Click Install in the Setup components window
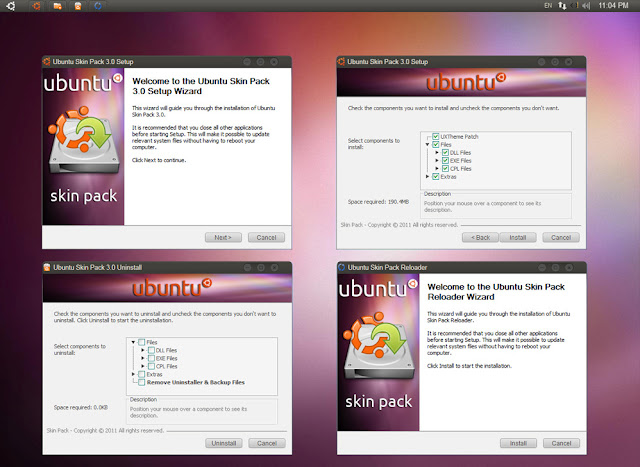The image size is (640, 467). [518, 238]
